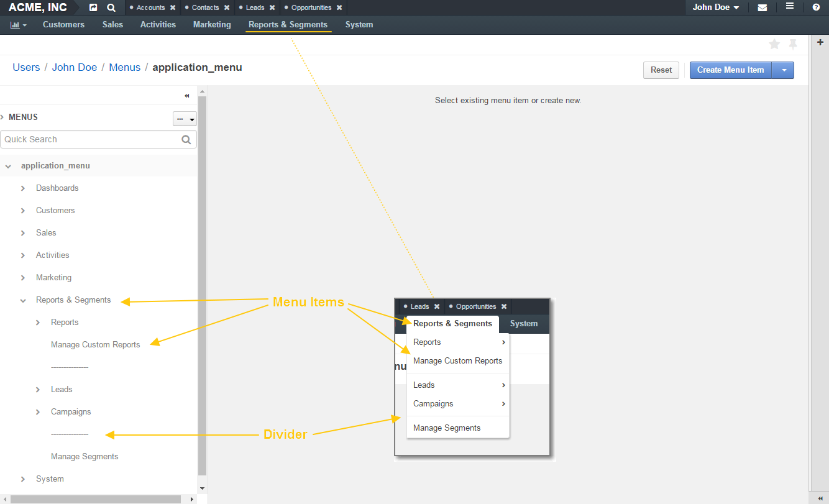This screenshot has width=829, height=504.
Task: Switch to the Opportunities pinned tab
Action: point(311,7)
